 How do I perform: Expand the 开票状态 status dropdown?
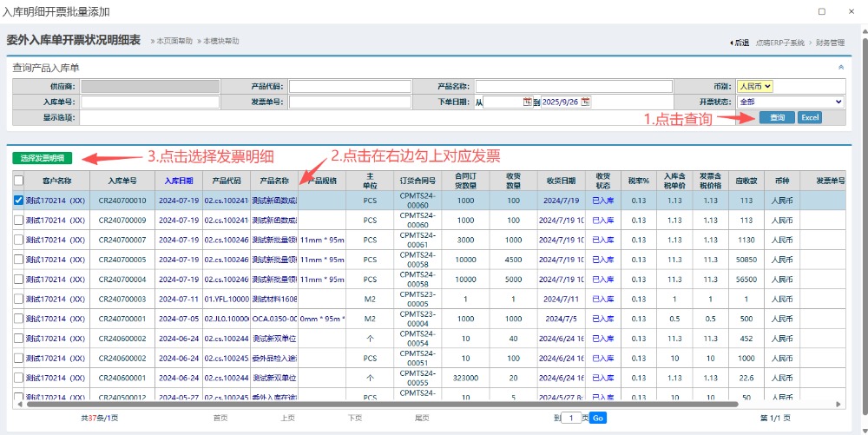(x=790, y=102)
